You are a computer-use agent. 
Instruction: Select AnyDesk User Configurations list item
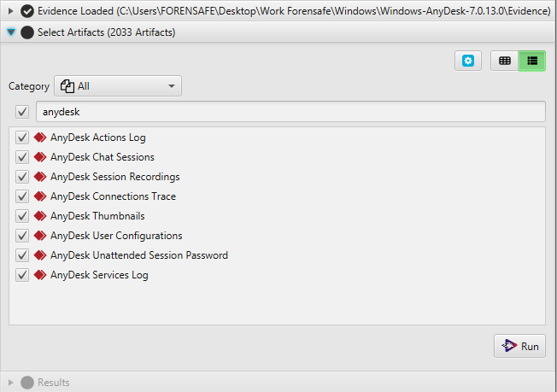(x=116, y=236)
